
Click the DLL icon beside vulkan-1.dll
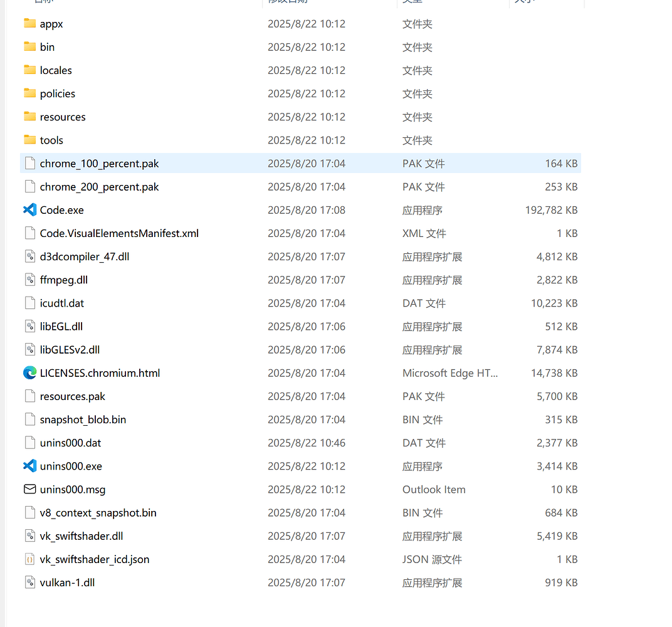pyautogui.click(x=29, y=582)
